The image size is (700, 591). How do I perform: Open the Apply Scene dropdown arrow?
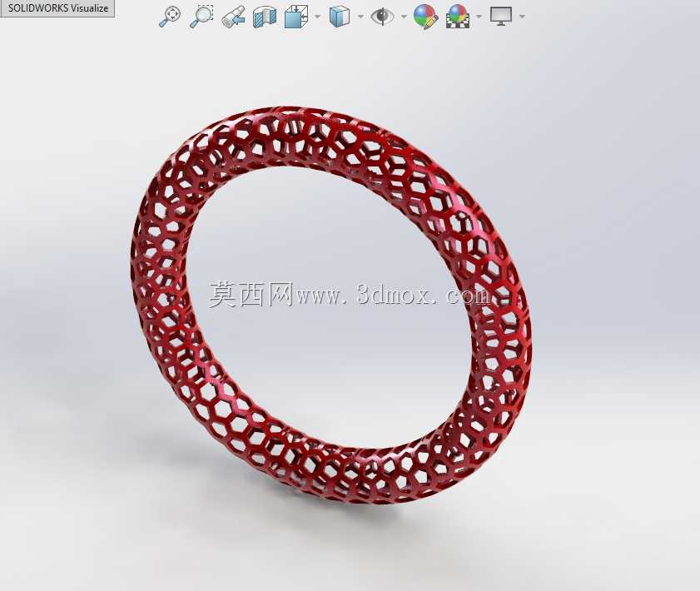pyautogui.click(x=479, y=17)
